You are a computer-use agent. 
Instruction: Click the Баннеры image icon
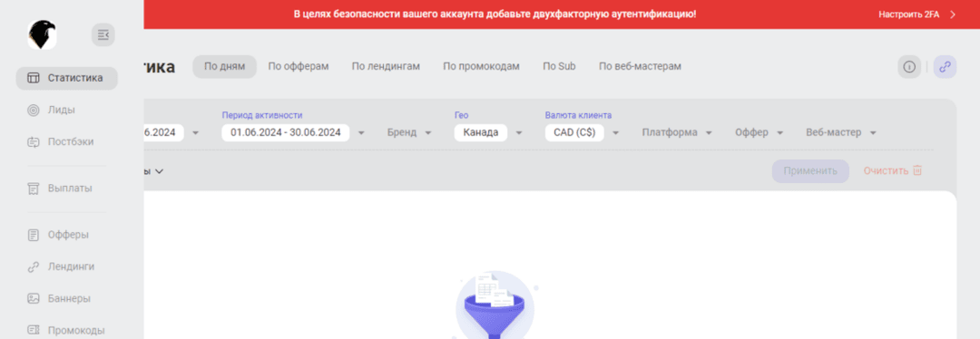[34, 298]
